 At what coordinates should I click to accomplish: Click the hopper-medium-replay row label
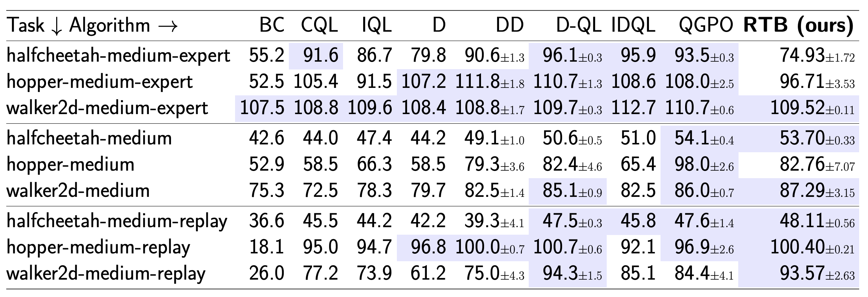tap(98, 247)
